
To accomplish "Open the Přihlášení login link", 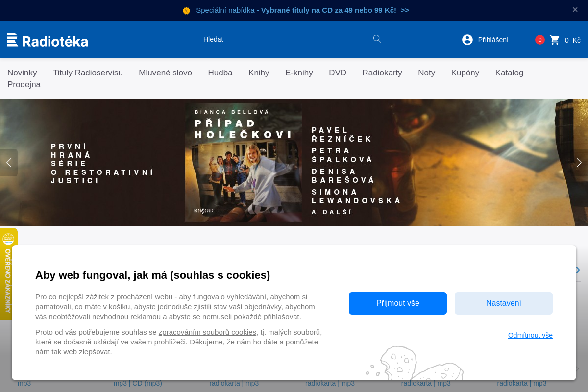I will [x=493, y=40].
